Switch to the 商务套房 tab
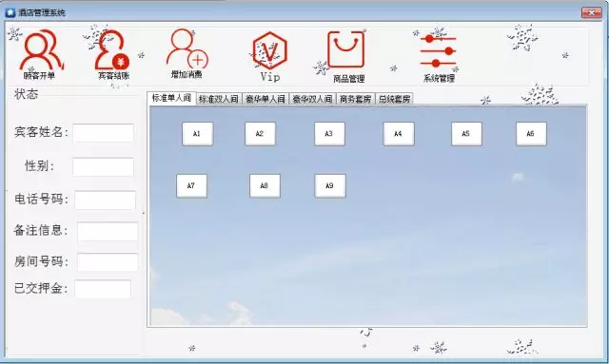Image resolution: width=609 pixels, height=364 pixels. coord(355,99)
